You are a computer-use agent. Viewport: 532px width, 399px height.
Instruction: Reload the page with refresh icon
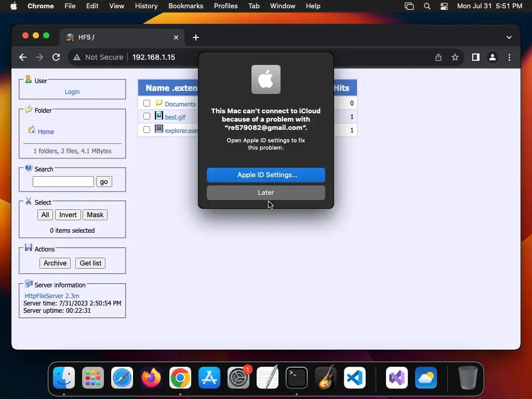point(56,57)
